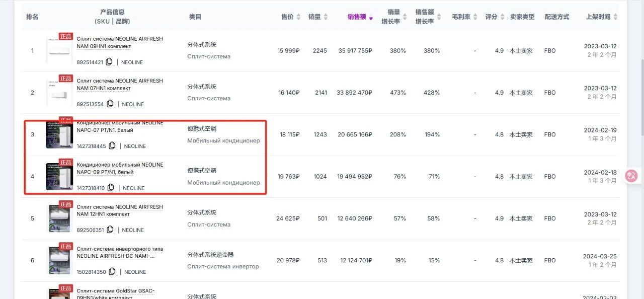Open the pink translate floating icon

click(632, 176)
